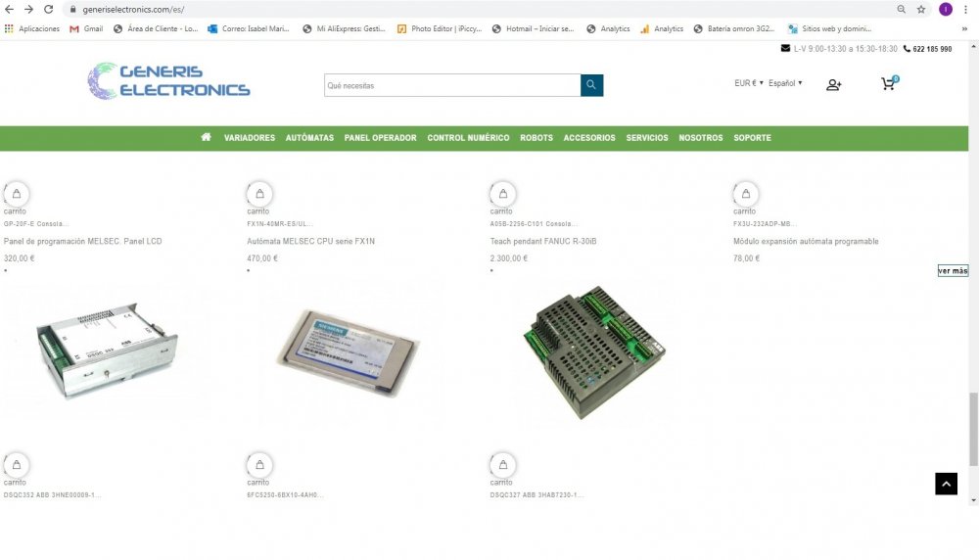The width and height of the screenshot is (979, 560).
Task: View Siemens memory card image
Action: 348,351
